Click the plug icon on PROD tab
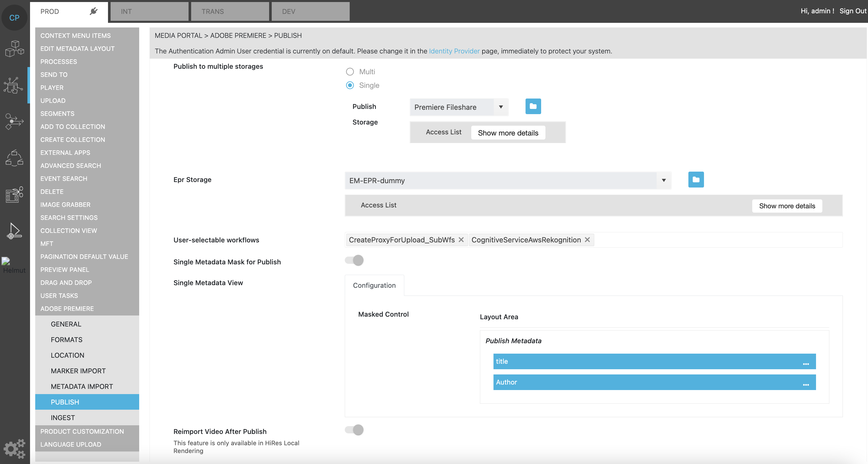 click(94, 12)
